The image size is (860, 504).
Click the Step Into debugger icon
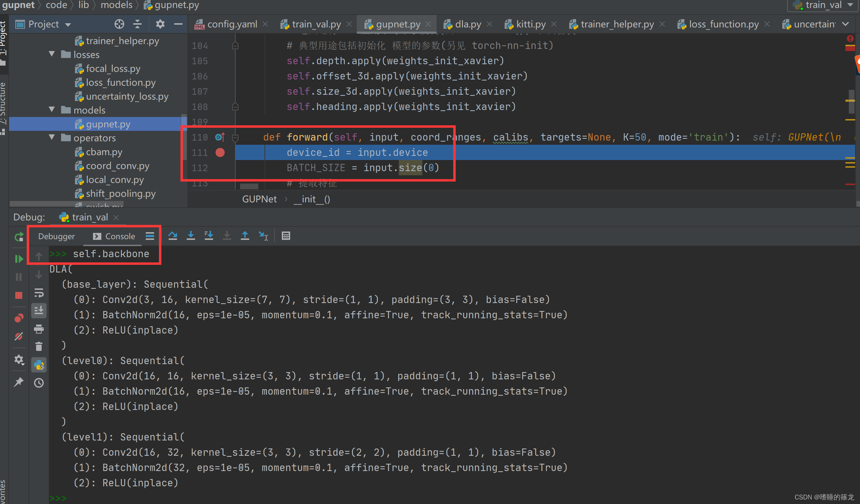click(x=191, y=236)
